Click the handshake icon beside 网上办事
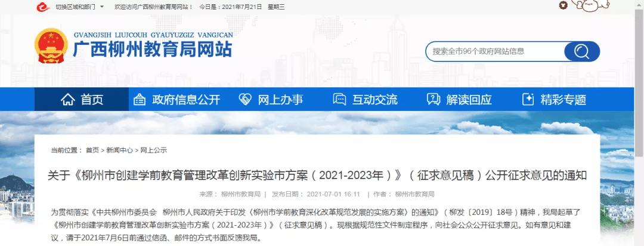 tap(245, 100)
